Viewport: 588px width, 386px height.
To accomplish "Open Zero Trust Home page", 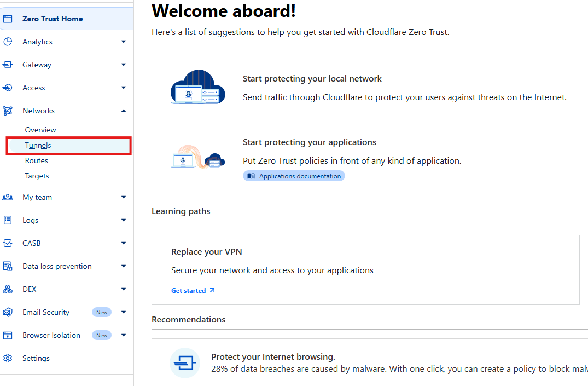I will (53, 19).
